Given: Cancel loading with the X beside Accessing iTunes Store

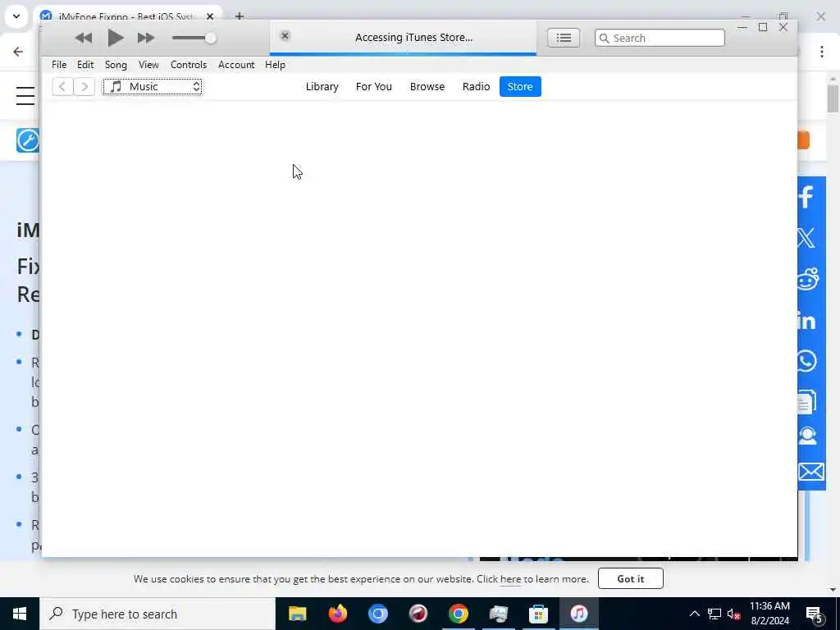Looking at the screenshot, I should click(x=285, y=36).
